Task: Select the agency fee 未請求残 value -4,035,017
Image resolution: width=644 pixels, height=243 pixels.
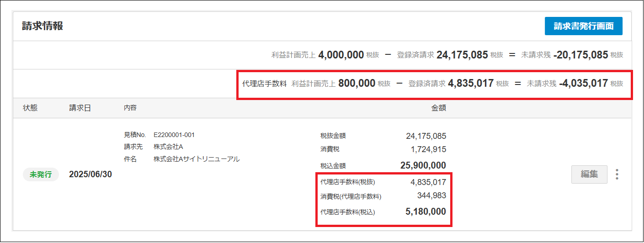Action: [x=583, y=84]
